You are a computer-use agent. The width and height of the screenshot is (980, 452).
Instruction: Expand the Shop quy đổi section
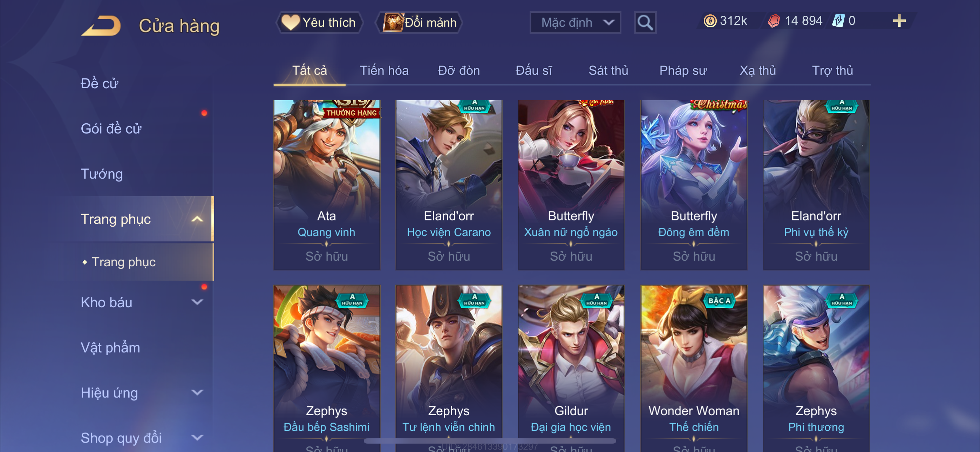coord(197,438)
